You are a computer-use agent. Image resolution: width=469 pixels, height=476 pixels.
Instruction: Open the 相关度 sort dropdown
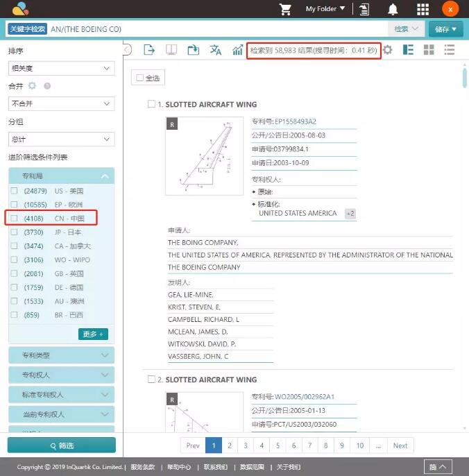click(x=61, y=68)
